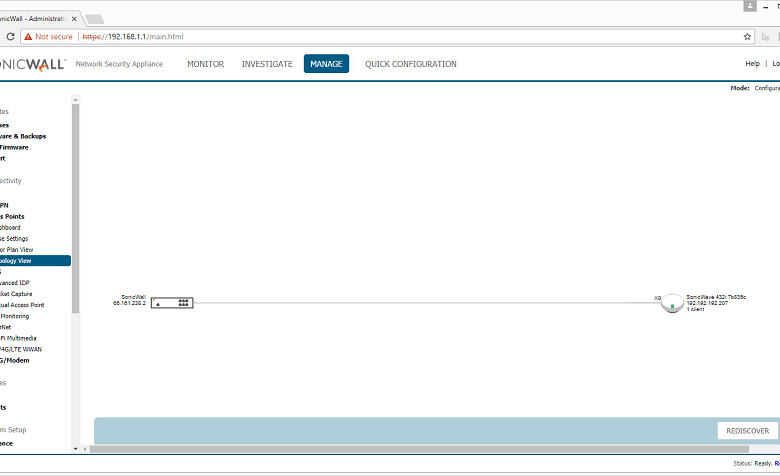Viewport: 780px width, 476px height.
Task: Click the "SonicWave 432i 7b835c" label
Action: pos(716,297)
